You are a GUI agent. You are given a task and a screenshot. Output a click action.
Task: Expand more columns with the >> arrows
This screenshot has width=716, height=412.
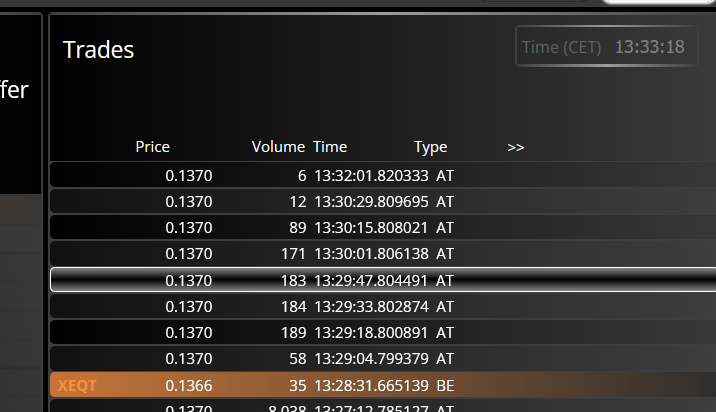pos(515,147)
